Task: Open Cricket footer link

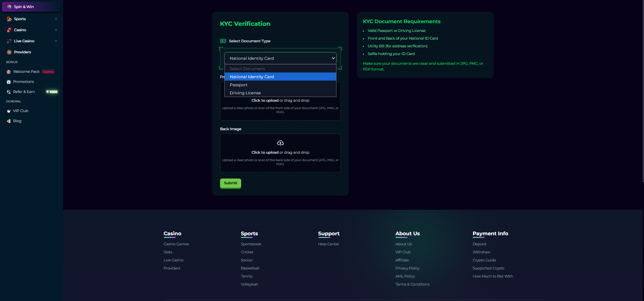Action: point(247,252)
